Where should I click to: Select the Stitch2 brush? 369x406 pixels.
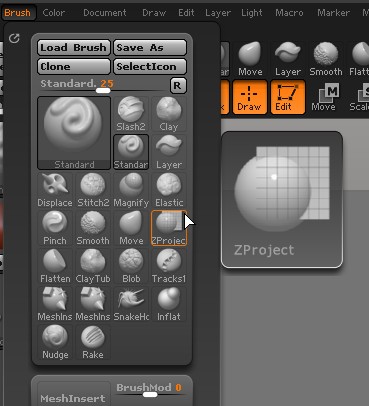pyautogui.click(x=93, y=190)
